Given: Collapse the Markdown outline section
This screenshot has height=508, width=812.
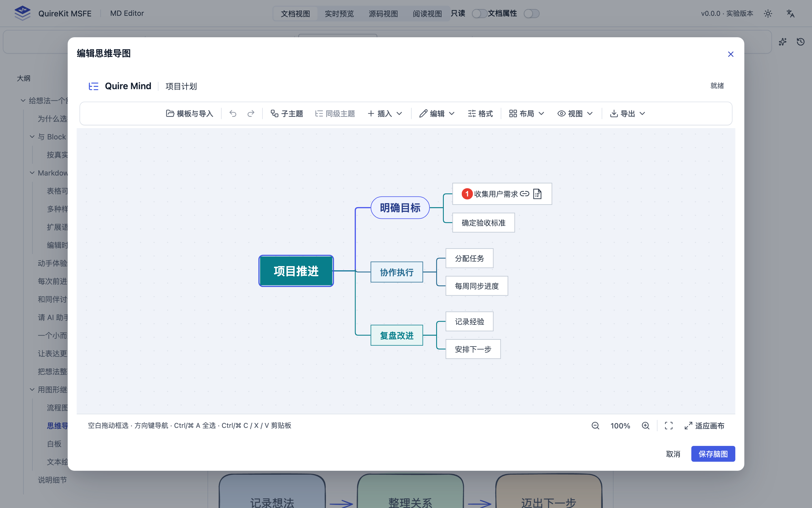Looking at the screenshot, I should [x=32, y=173].
